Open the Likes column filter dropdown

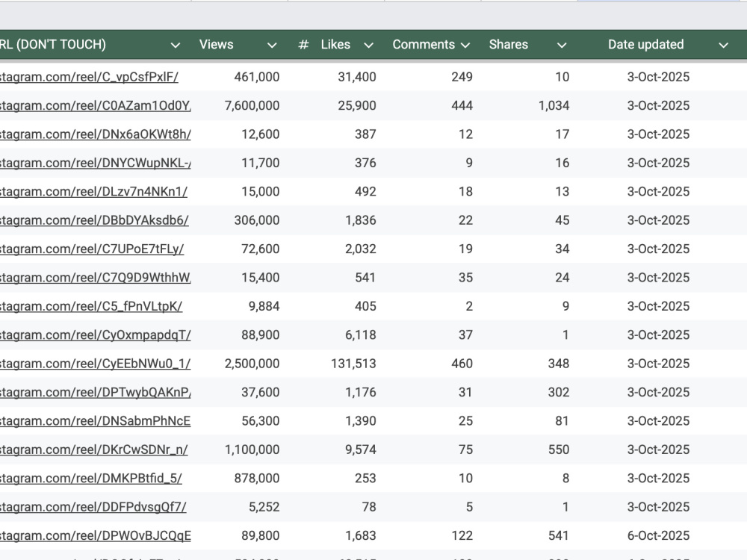tap(368, 46)
